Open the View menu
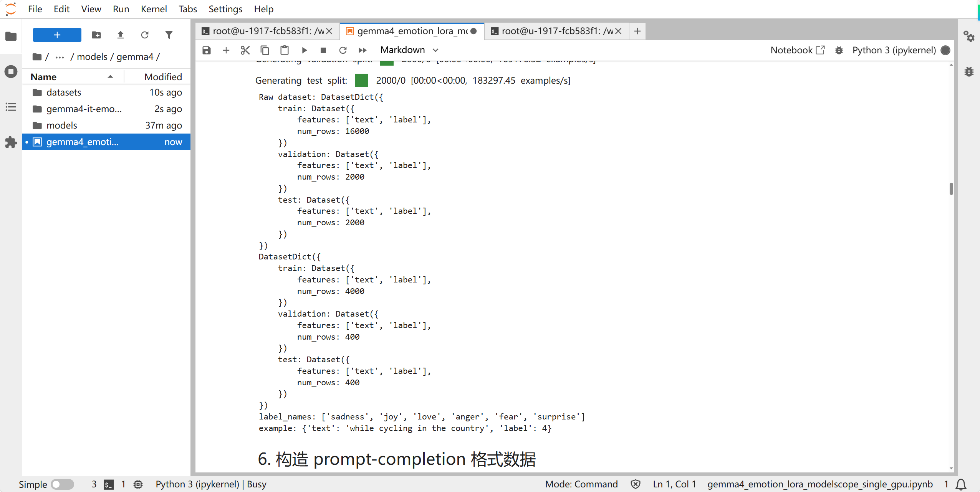This screenshot has height=492, width=980. [x=91, y=9]
